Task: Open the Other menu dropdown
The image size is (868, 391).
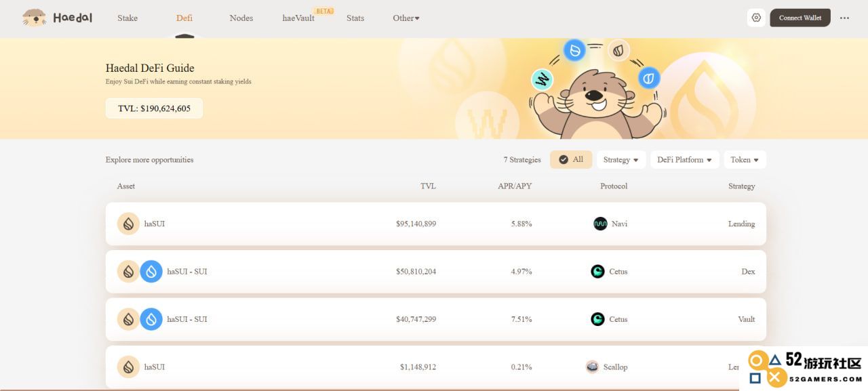Action: pyautogui.click(x=406, y=18)
